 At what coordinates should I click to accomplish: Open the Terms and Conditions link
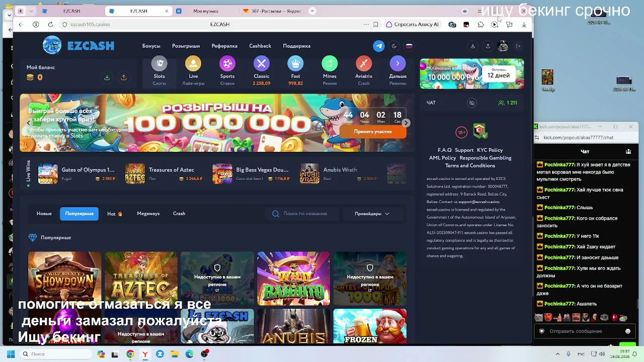[470, 166]
